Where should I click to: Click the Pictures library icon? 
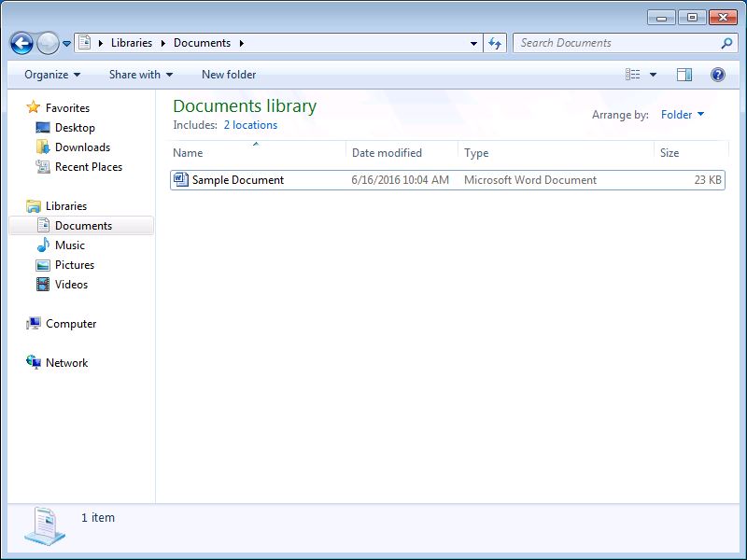pyautogui.click(x=43, y=265)
